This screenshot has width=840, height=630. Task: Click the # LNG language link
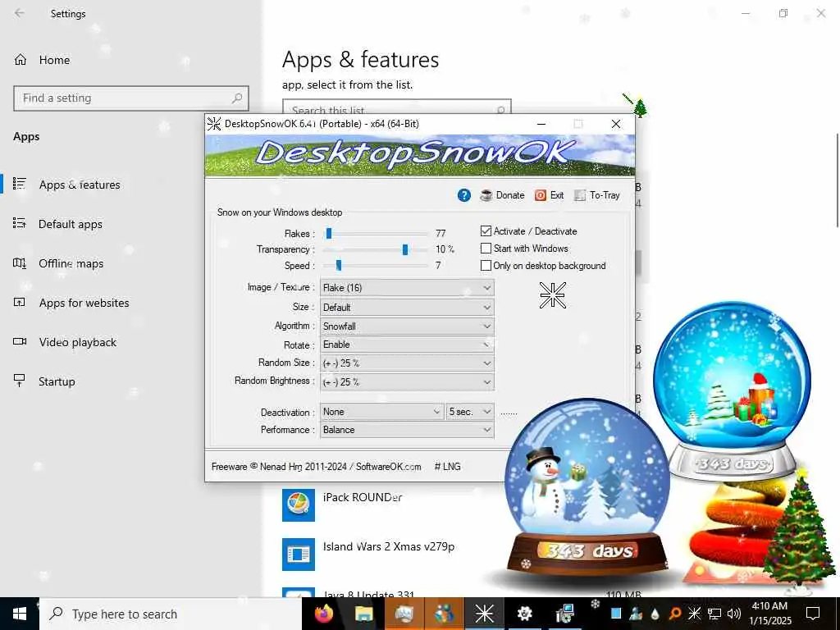point(447,467)
